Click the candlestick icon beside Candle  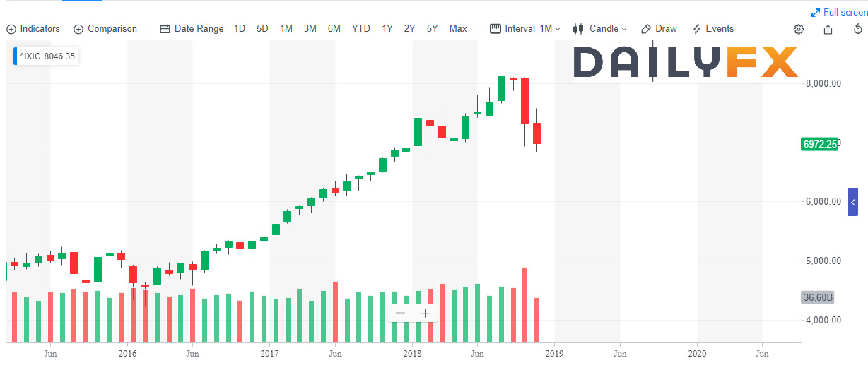click(x=578, y=29)
